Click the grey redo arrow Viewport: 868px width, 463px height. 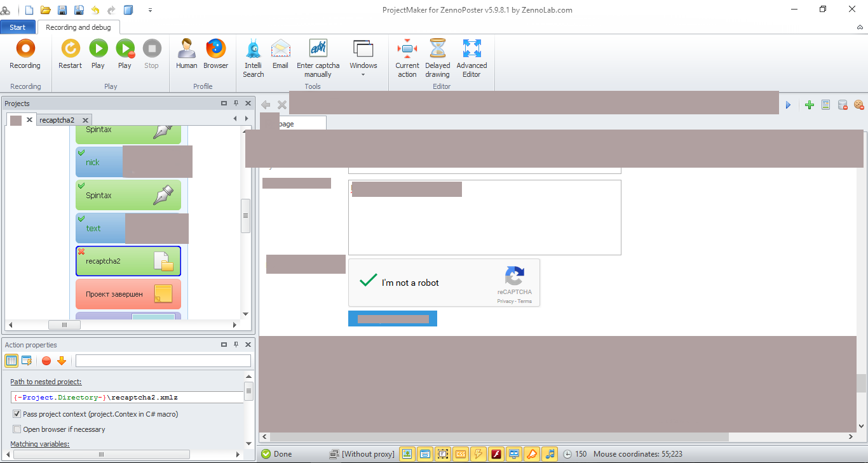tap(112, 10)
